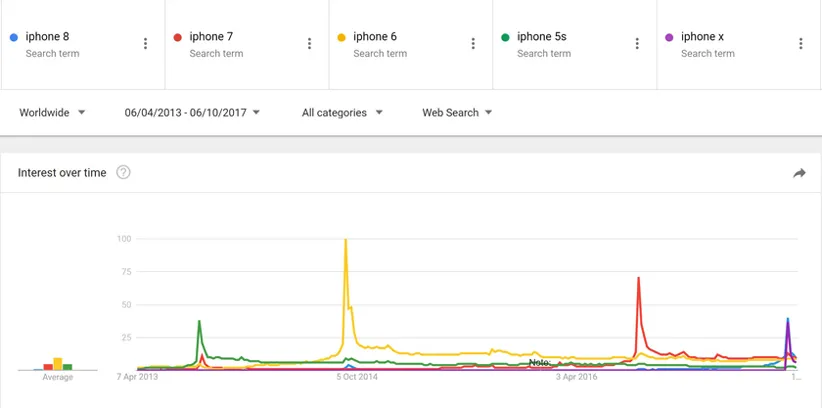Click the Note marker on the chart
The height and width of the screenshot is (408, 822).
pyautogui.click(x=539, y=362)
